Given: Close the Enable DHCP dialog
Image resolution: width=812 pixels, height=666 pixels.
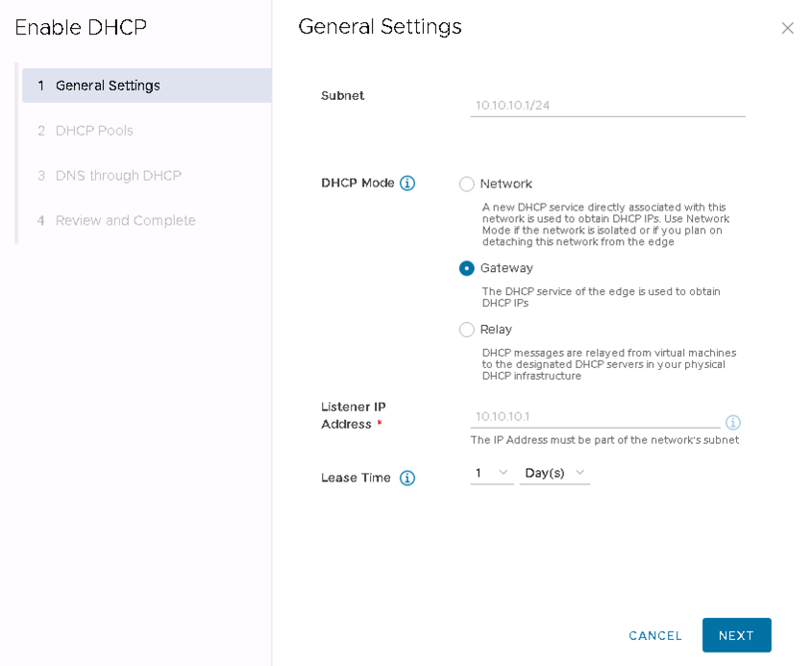Looking at the screenshot, I should (787, 29).
